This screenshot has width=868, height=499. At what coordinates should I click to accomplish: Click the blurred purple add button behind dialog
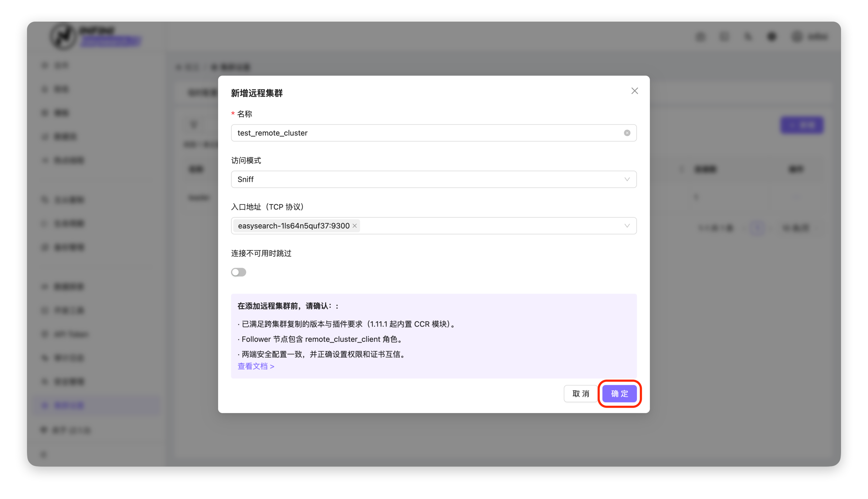pyautogui.click(x=802, y=125)
